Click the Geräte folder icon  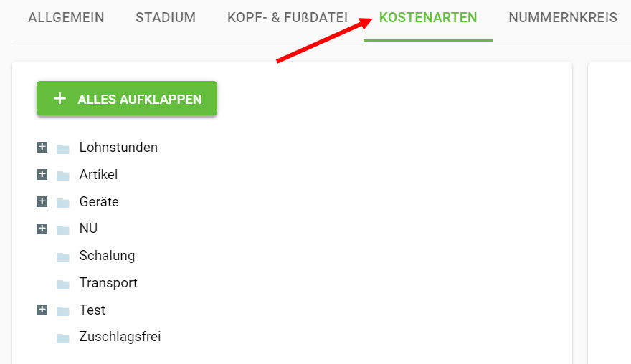pyautogui.click(x=63, y=203)
